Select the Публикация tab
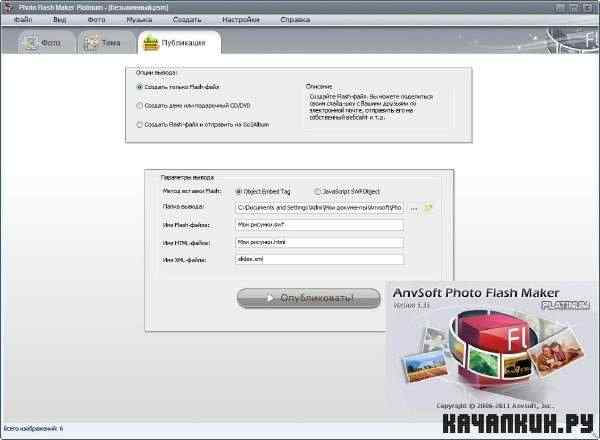The height and width of the screenshot is (440, 600). pyautogui.click(x=179, y=42)
